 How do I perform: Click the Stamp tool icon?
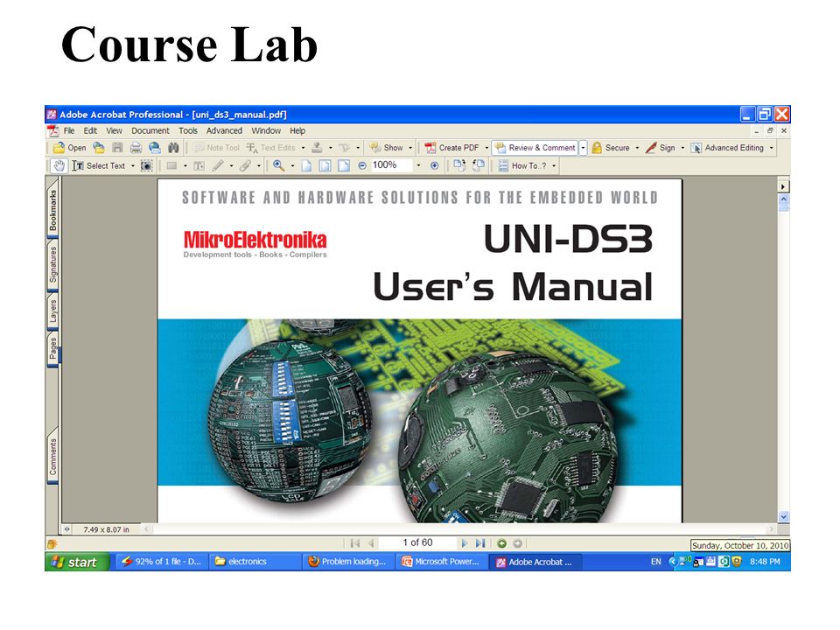point(317,148)
